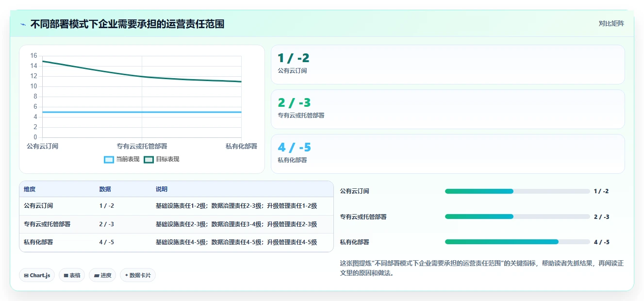This screenshot has width=644, height=301.
Task: Click table value 2 / -3
Action: pos(107,224)
